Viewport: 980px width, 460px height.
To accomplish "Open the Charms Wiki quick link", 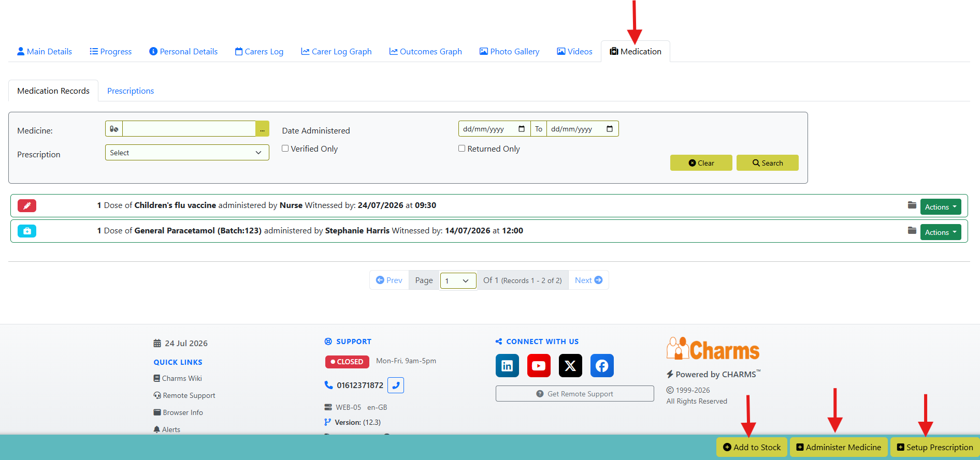I will [178, 378].
